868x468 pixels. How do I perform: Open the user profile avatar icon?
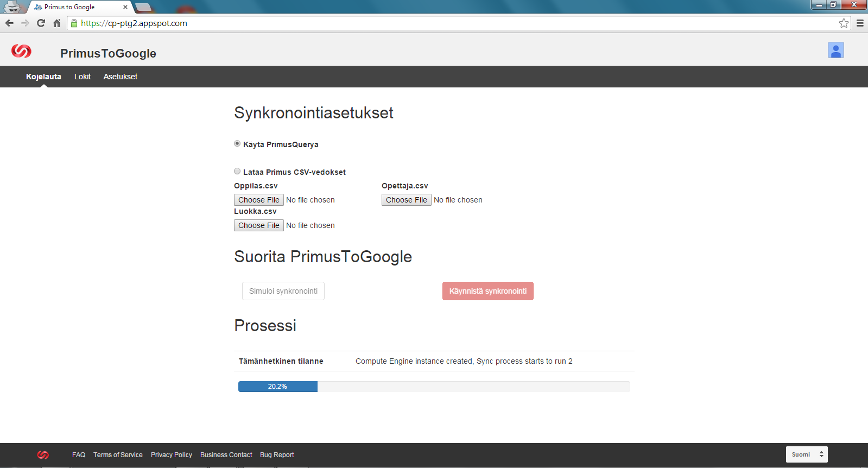pos(835,50)
